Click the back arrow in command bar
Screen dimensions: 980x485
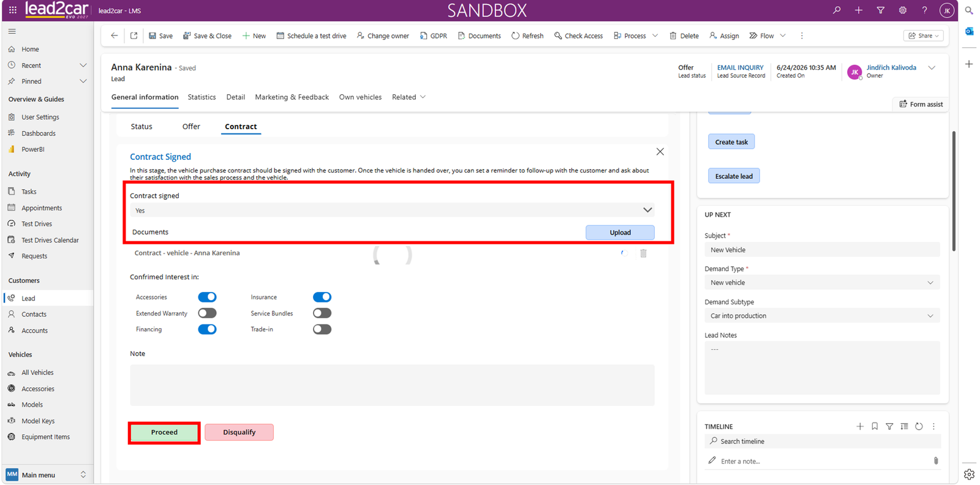(x=115, y=36)
